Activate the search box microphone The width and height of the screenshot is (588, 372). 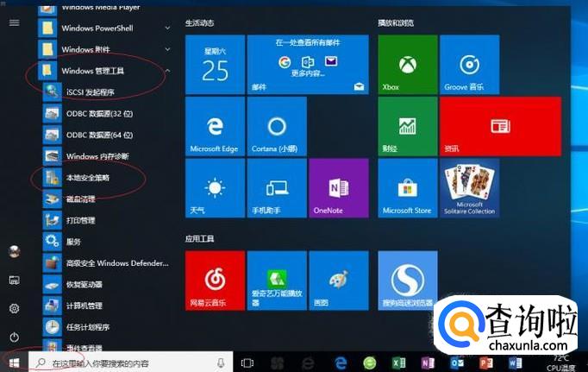tap(221, 363)
